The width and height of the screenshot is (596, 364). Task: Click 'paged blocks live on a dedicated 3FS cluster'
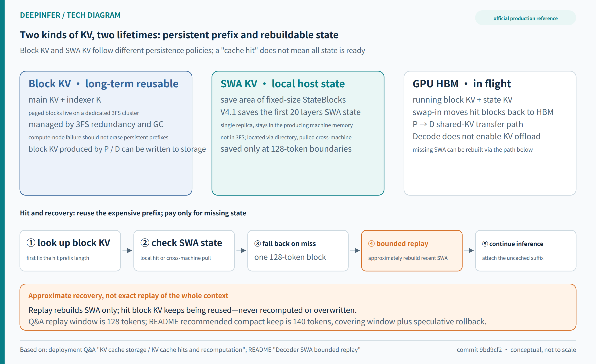pos(84,113)
